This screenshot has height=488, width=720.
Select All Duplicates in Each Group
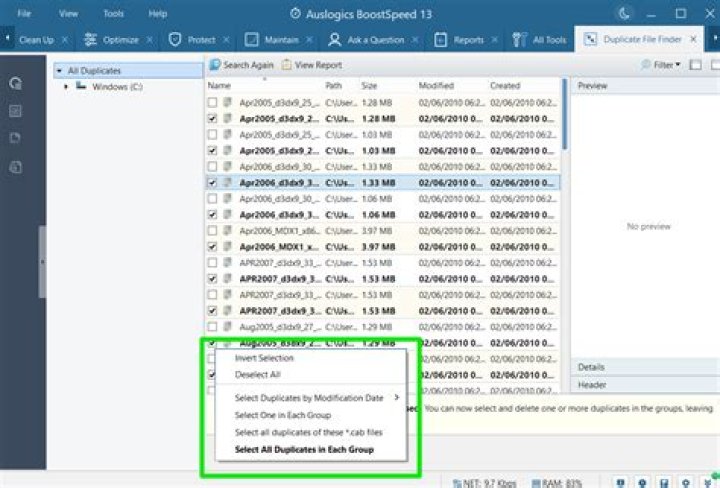(x=303, y=450)
